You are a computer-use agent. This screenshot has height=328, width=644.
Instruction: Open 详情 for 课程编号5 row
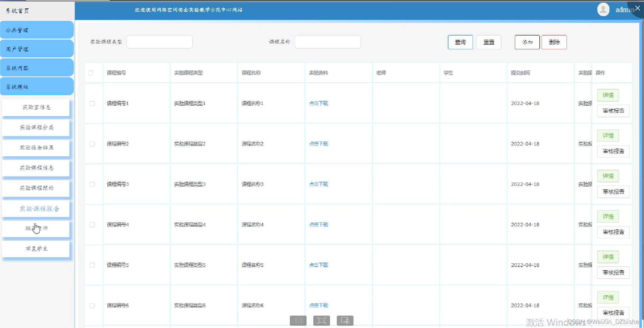point(608,257)
